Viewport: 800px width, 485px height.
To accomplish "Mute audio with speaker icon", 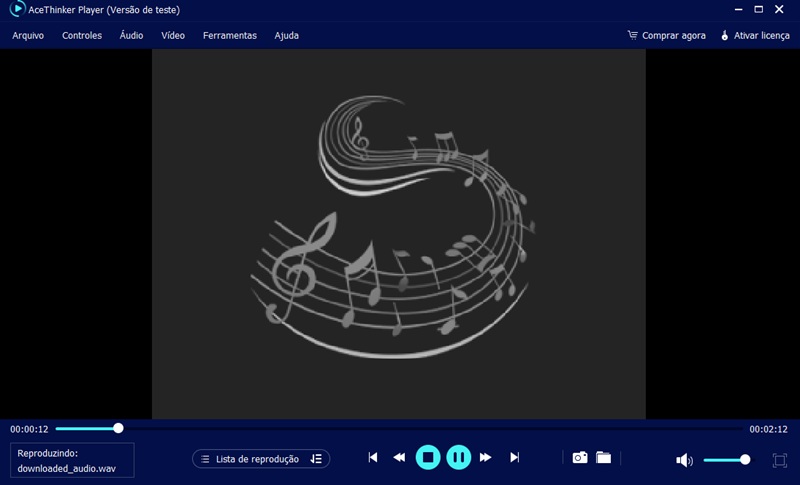I will click(x=684, y=461).
